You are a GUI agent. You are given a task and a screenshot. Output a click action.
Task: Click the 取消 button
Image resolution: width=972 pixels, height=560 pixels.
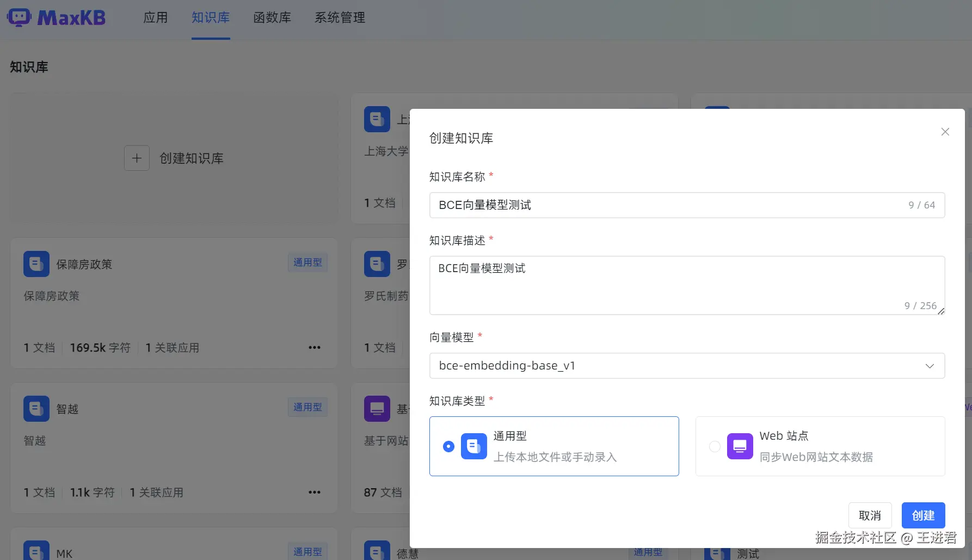(870, 515)
